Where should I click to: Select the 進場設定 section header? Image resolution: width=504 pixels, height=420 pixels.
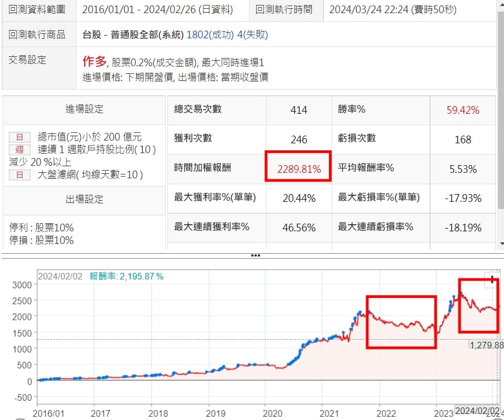pyautogui.click(x=84, y=109)
